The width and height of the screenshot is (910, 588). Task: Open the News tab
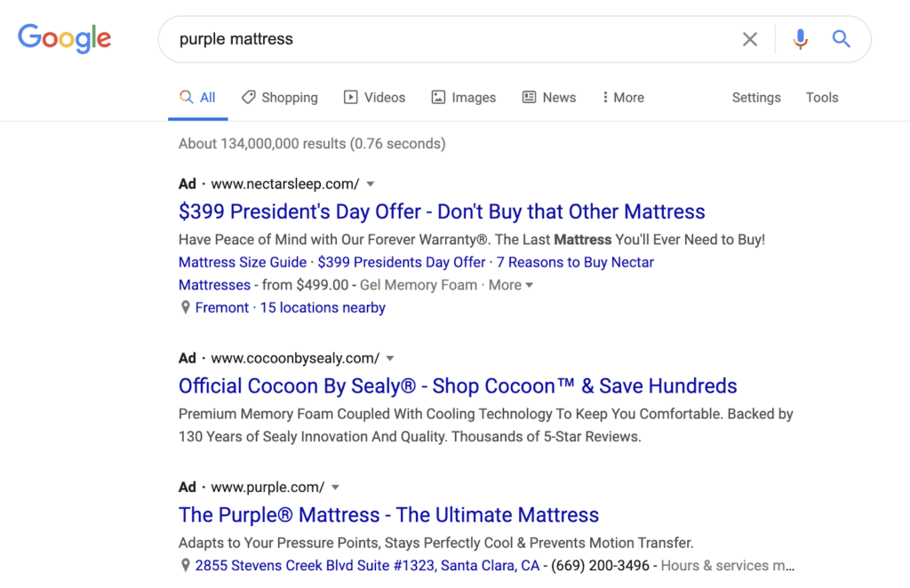coord(548,98)
